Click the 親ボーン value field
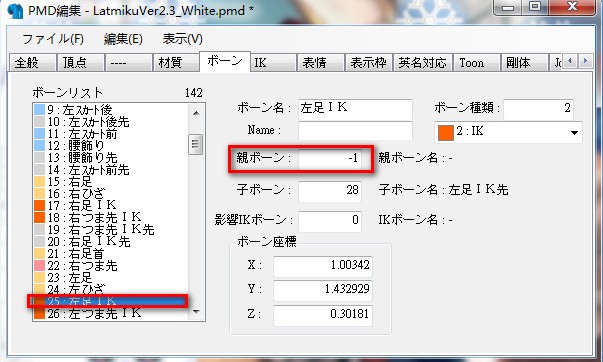The width and height of the screenshot is (603, 362). [330, 158]
